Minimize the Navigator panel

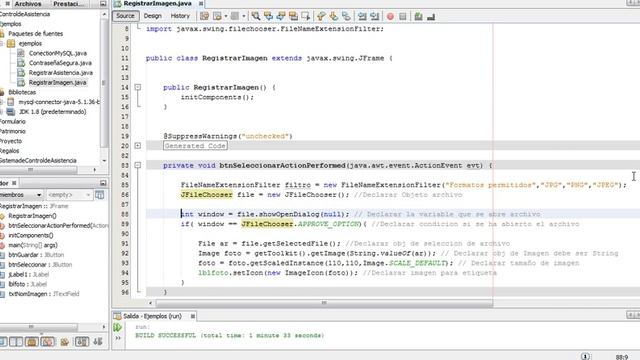click(103, 183)
